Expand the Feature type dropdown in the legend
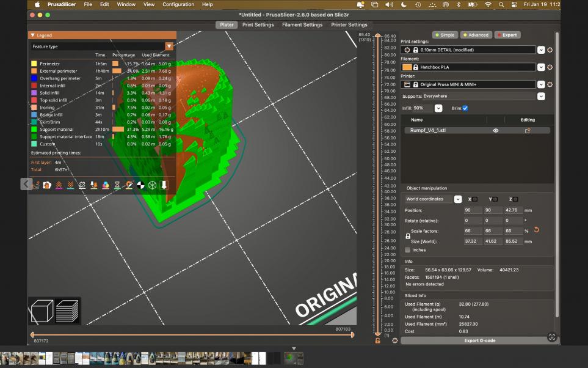Image resolution: width=588 pixels, height=368 pixels. (169, 46)
